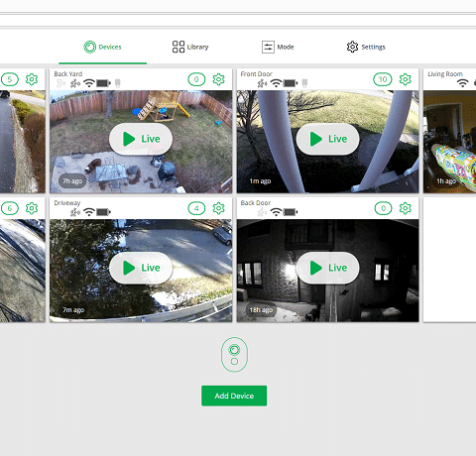The image size is (476, 456).
Task: Click Front Door audio detection icon
Action: [263, 83]
